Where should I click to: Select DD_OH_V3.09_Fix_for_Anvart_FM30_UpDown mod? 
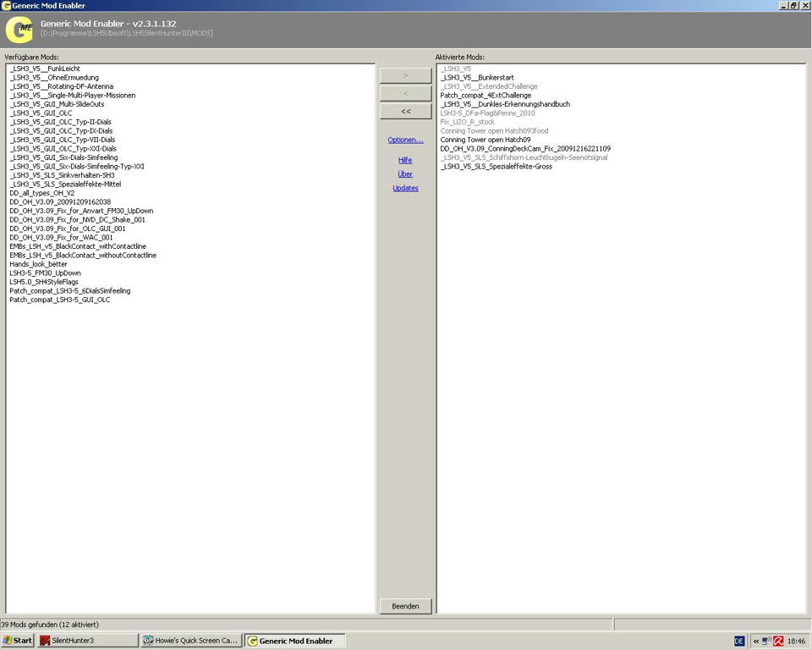[81, 211]
